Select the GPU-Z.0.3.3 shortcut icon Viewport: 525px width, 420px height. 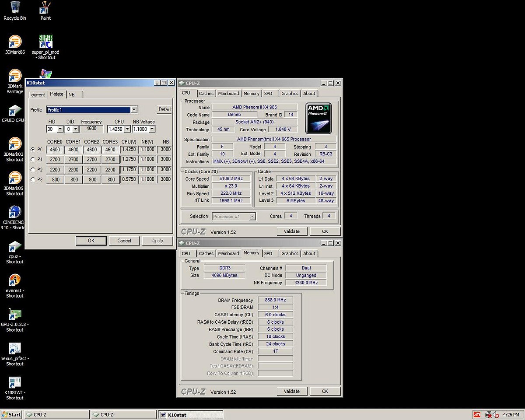(15, 320)
